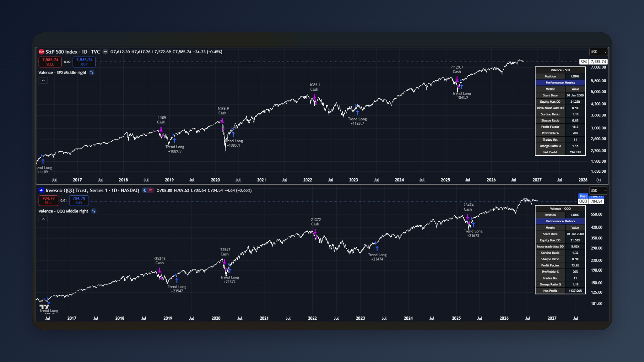Click the SPX Profit Factor value 18.3
This screenshot has height=362, width=644.
(575, 127)
